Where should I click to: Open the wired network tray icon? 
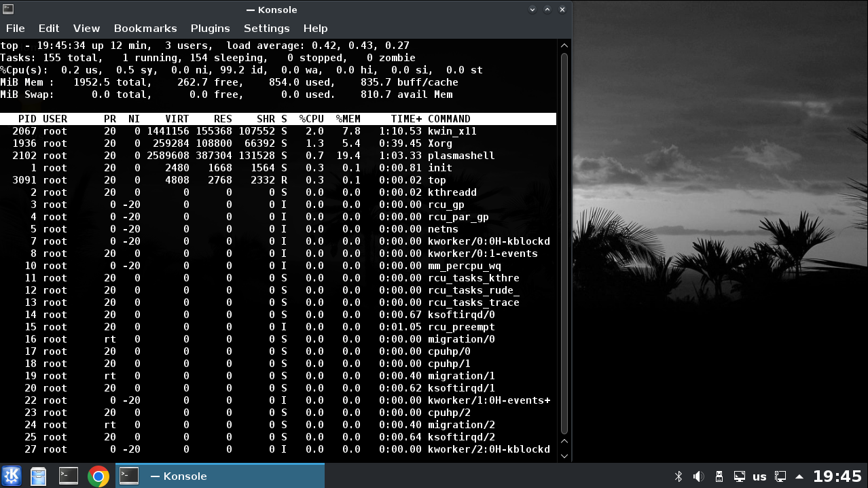(781, 476)
